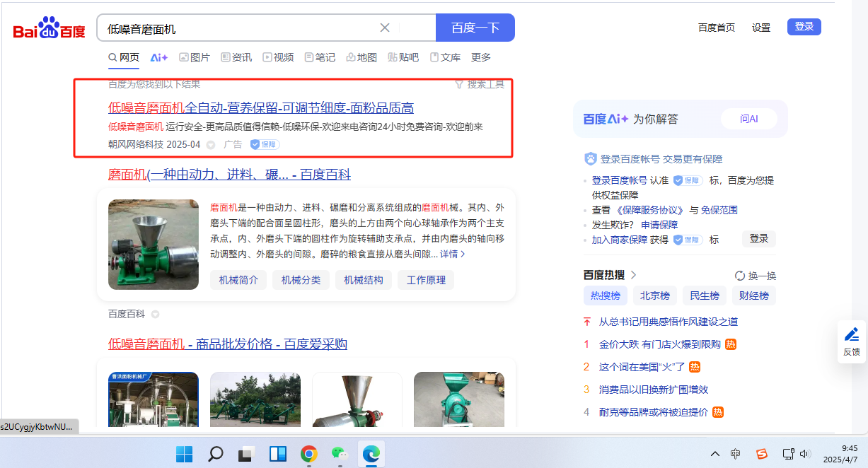Screen dimensions: 868x468
Task: Click first product image 鲁洪面粉机械厂
Action: (x=154, y=399)
